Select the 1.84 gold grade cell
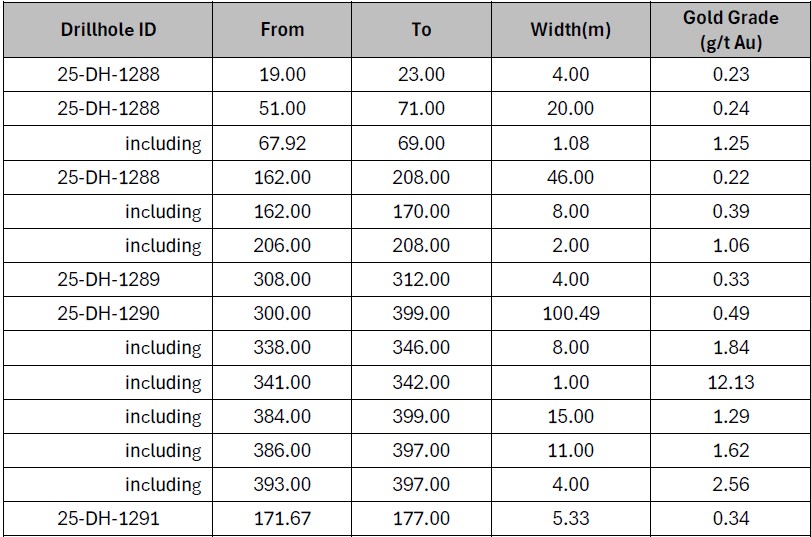811x537 pixels. click(730, 347)
